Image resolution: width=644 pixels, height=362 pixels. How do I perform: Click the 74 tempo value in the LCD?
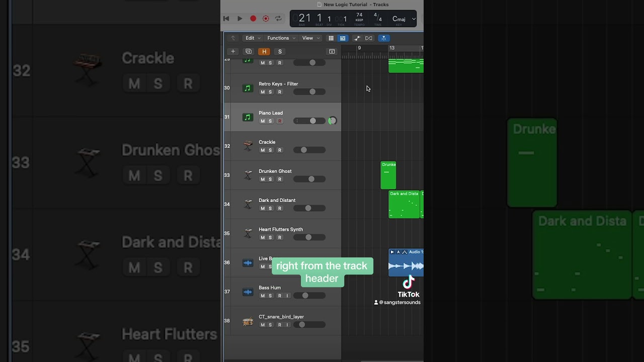click(359, 15)
